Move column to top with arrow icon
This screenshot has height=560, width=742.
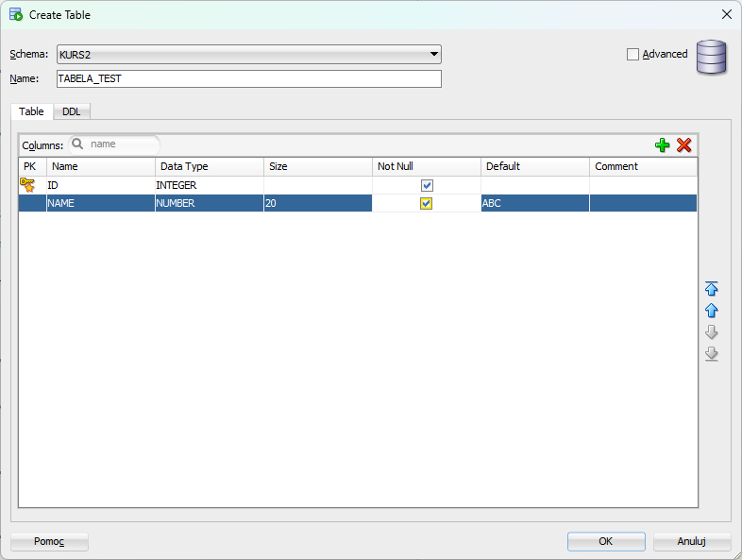tap(712, 289)
